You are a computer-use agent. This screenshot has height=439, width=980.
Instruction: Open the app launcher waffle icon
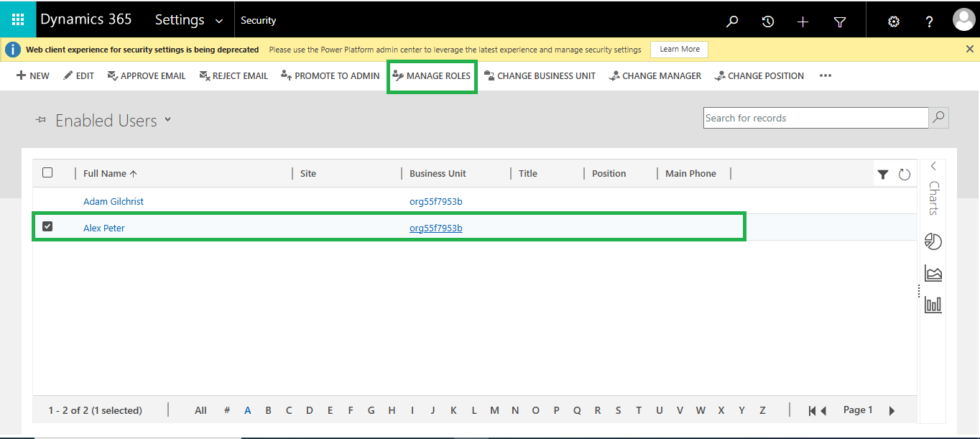point(18,20)
